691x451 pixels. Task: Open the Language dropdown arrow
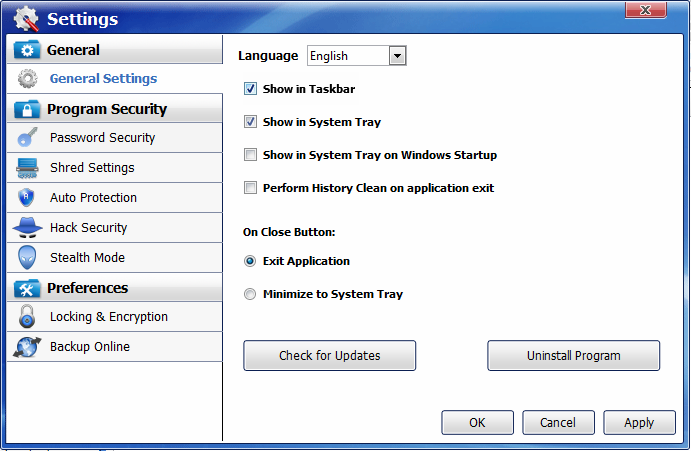(x=398, y=56)
